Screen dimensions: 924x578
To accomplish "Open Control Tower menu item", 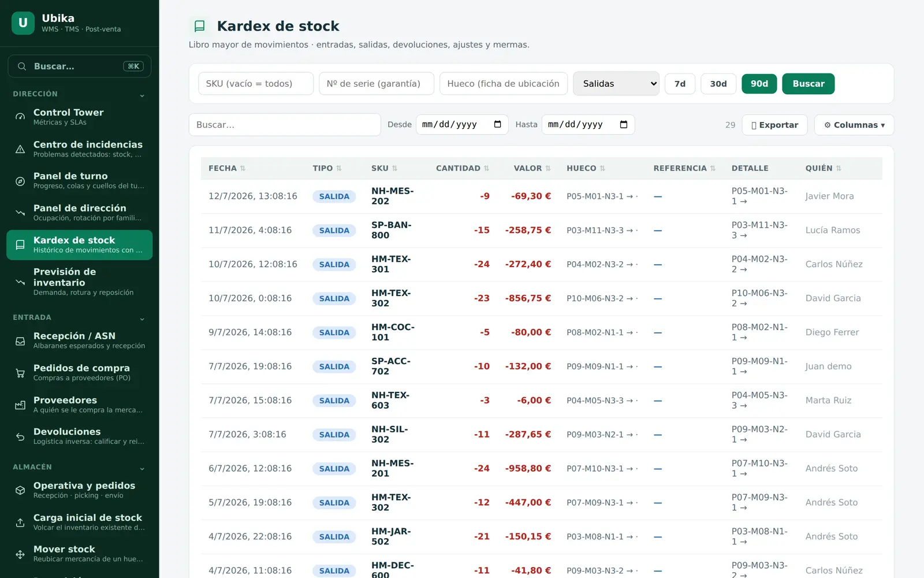I will pyautogui.click(x=80, y=117).
